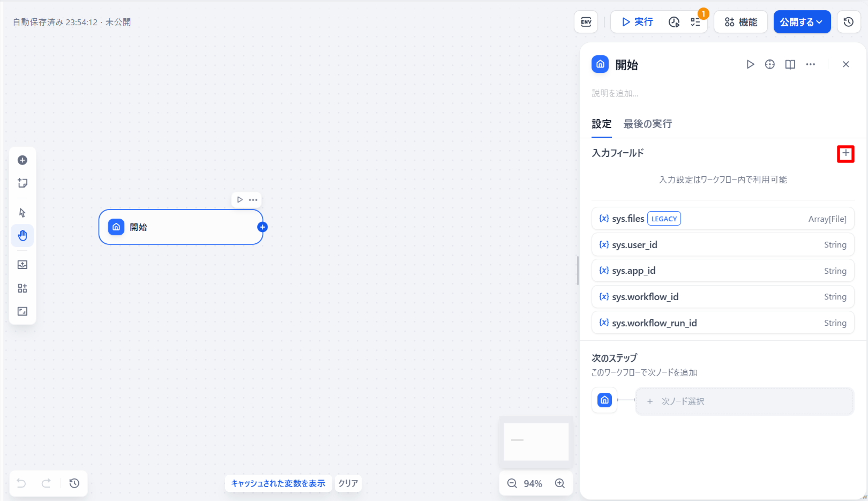Switch to the 最後の実行 tab
The image size is (868, 501).
tap(647, 124)
